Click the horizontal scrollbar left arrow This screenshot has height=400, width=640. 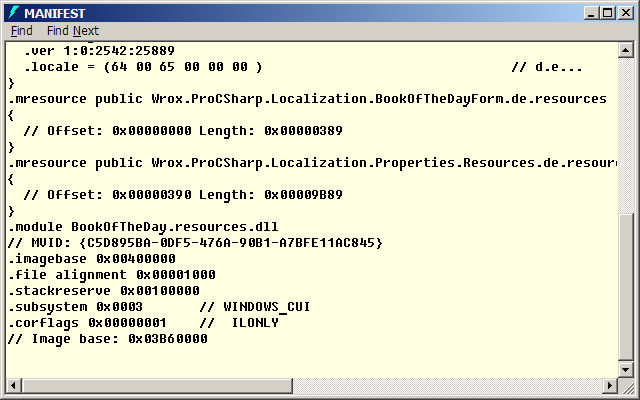pos(13,385)
